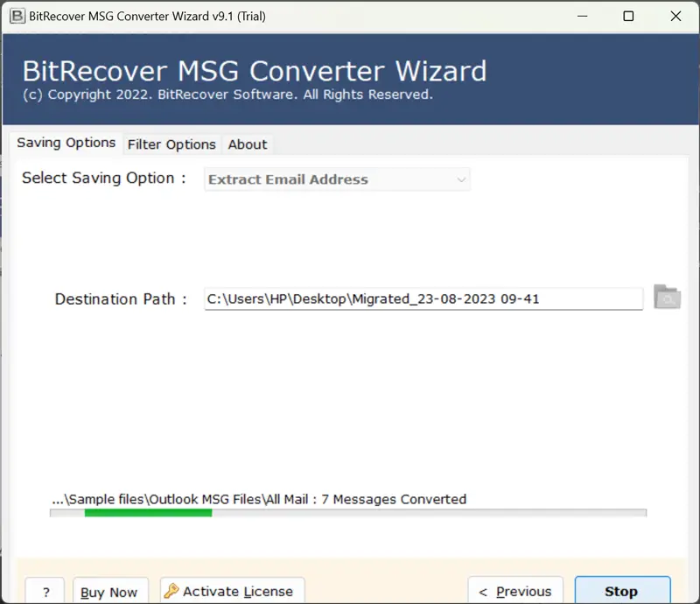This screenshot has height=604, width=700.
Task: Open help with the question mark button
Action: 45,592
